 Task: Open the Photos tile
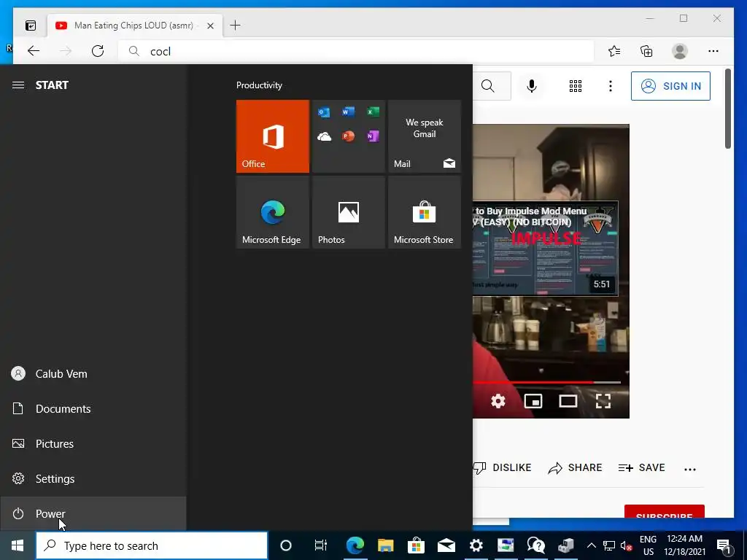point(348,212)
